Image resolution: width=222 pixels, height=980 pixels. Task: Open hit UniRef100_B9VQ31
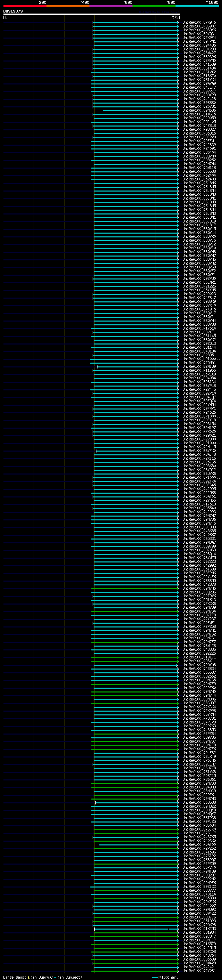click(x=199, y=34)
